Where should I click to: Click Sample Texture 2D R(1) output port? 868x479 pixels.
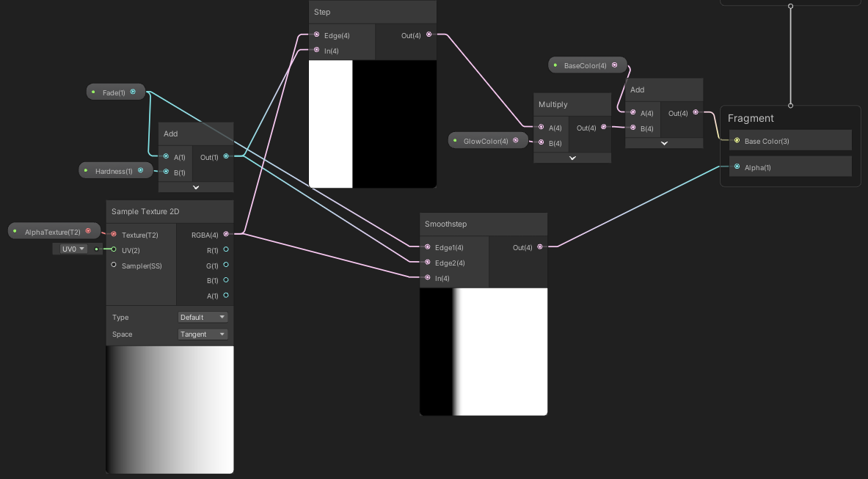coord(226,249)
